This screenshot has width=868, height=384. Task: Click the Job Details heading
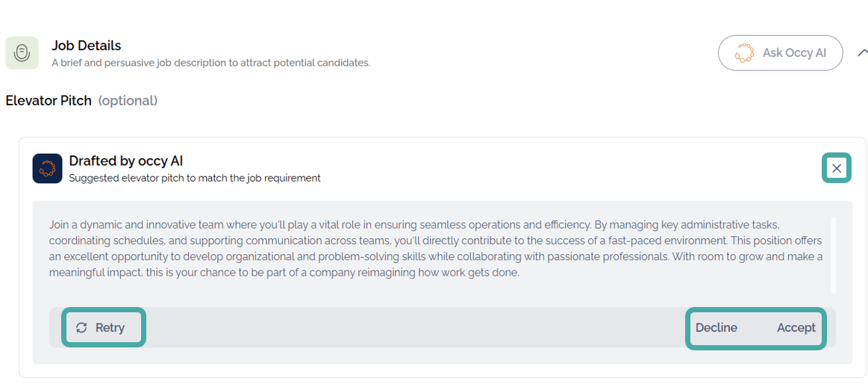86,46
